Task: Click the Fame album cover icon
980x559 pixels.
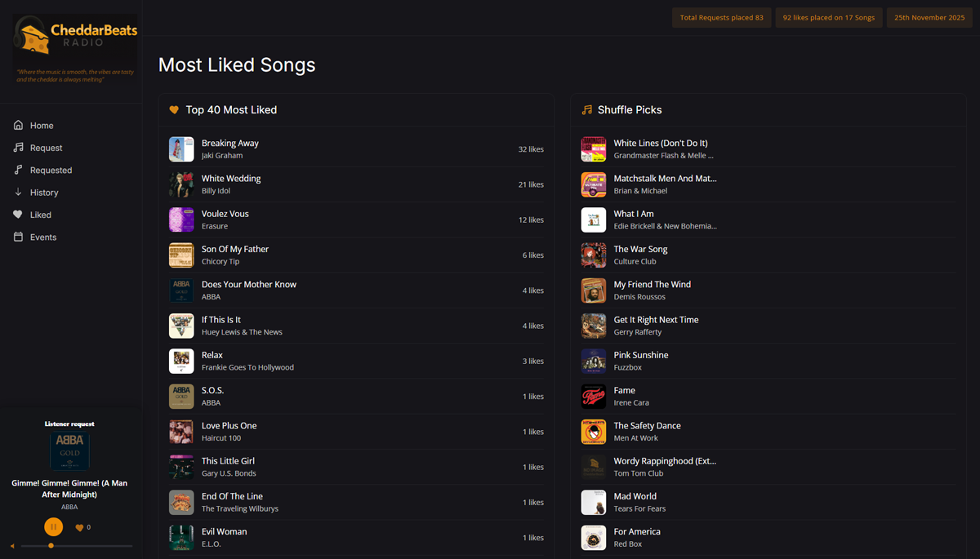Action: pyautogui.click(x=594, y=397)
